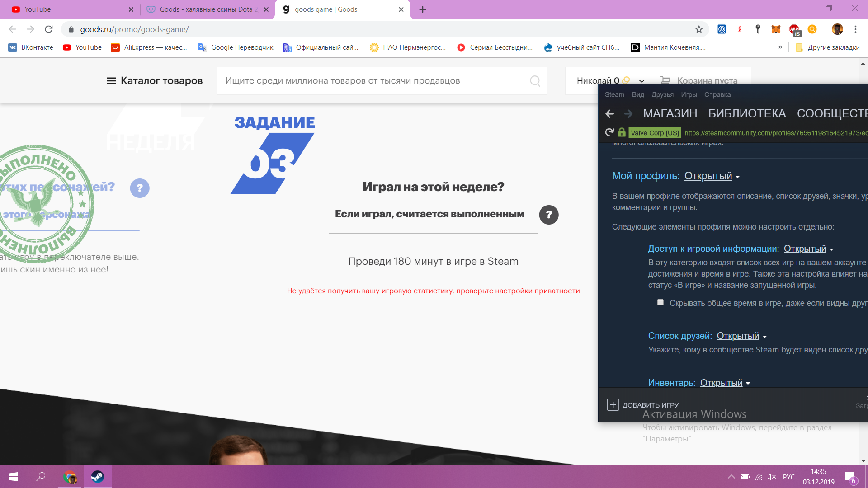Open the taskbar clock and date

(818, 477)
